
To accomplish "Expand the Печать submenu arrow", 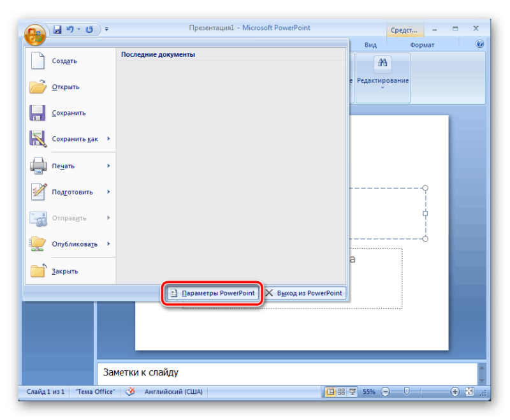I will (x=109, y=166).
